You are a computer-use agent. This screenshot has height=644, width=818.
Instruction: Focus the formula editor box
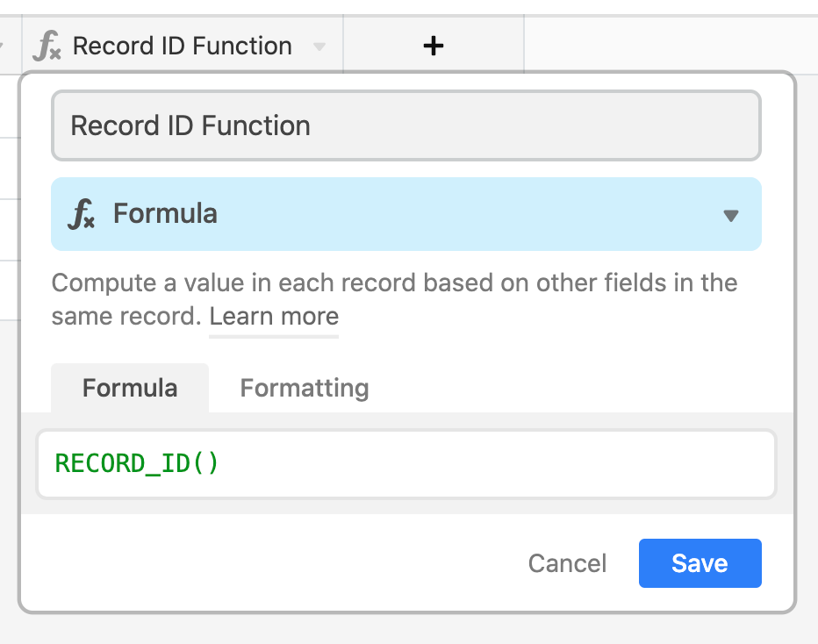point(406,464)
